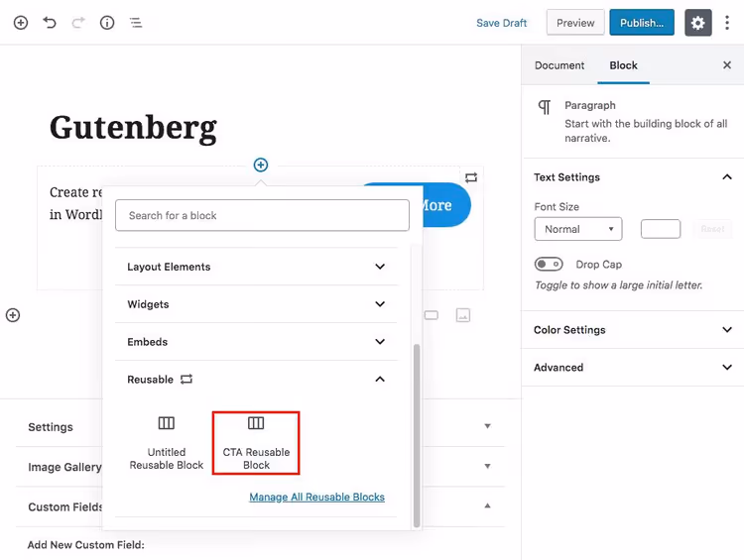This screenshot has width=744, height=560.
Task: Click the Redo arrow icon
Action: (78, 22)
